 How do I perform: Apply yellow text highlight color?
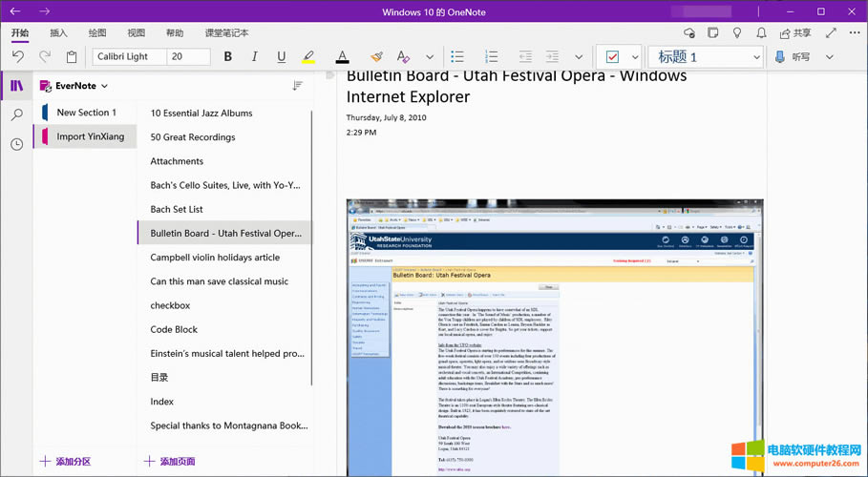click(x=308, y=57)
